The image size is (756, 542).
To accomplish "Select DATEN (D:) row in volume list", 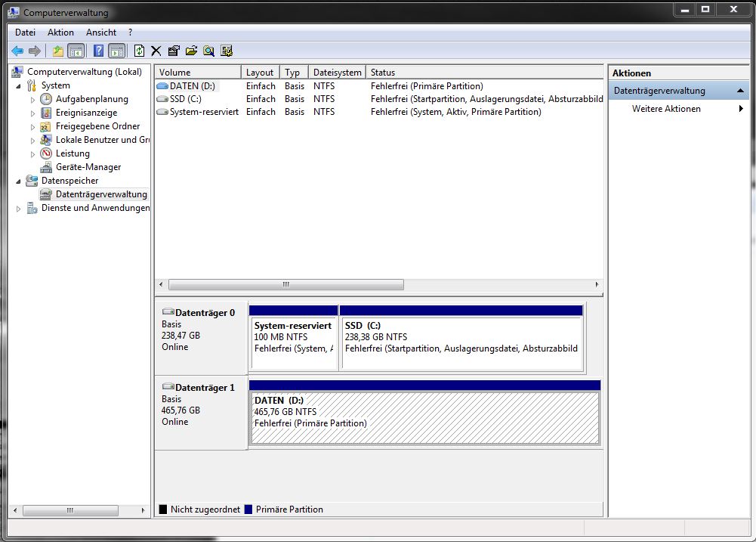I will [379, 86].
